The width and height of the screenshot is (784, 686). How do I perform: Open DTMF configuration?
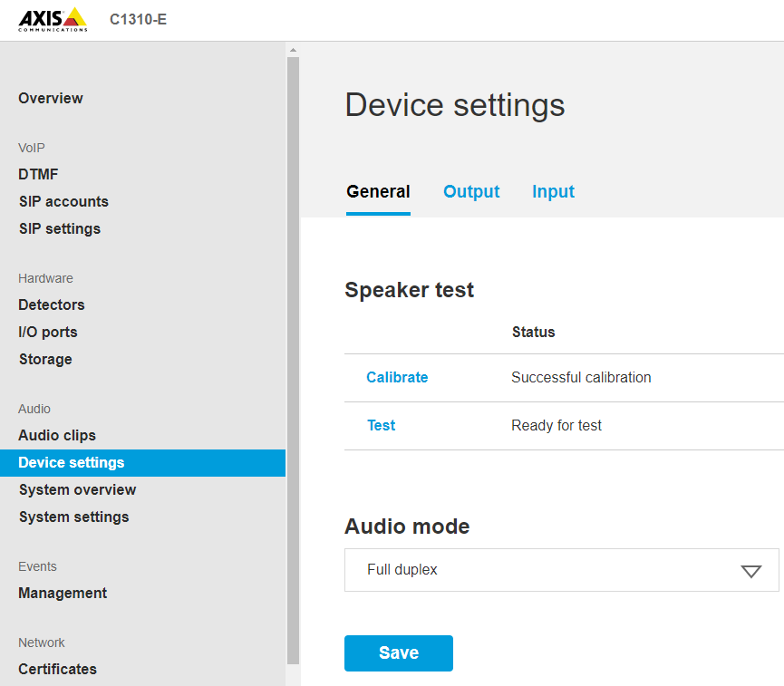(x=38, y=174)
